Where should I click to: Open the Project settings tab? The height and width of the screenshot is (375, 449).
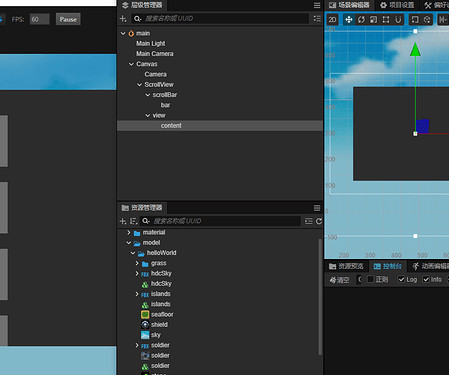coord(397,5)
